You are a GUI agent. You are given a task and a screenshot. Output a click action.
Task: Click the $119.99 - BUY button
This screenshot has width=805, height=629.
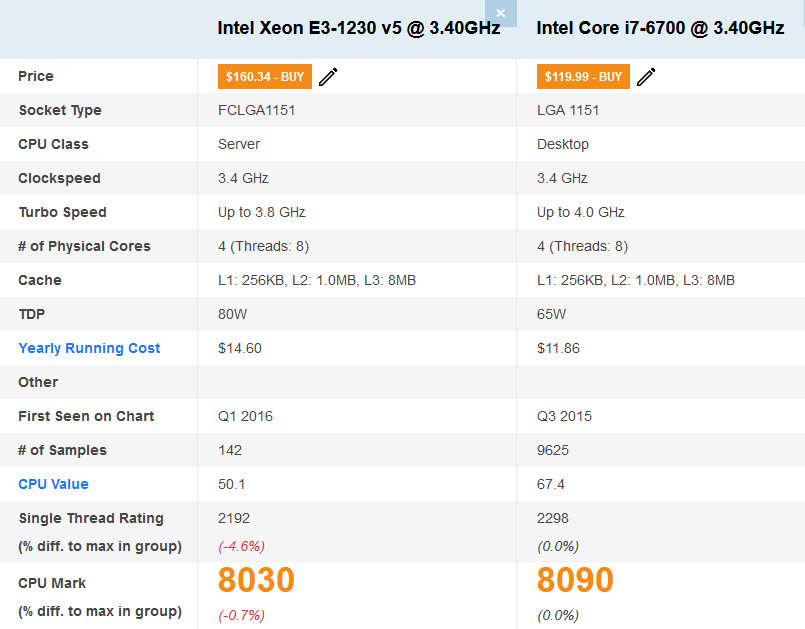pos(583,77)
